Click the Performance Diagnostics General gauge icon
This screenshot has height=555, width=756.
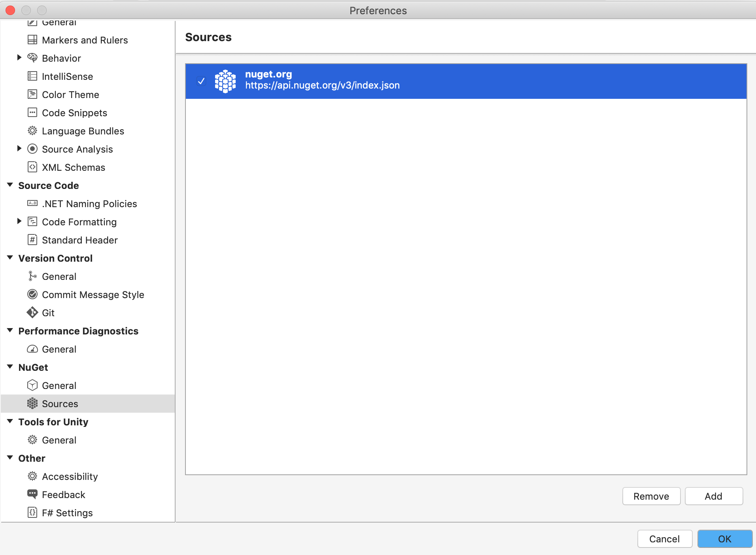[x=32, y=349]
